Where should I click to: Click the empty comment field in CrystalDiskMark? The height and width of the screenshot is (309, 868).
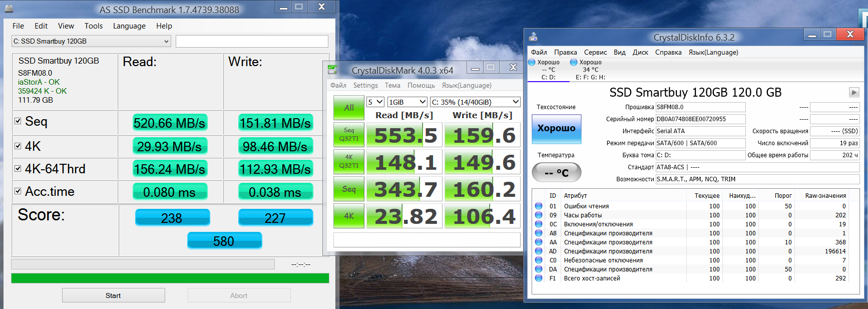pos(427,240)
